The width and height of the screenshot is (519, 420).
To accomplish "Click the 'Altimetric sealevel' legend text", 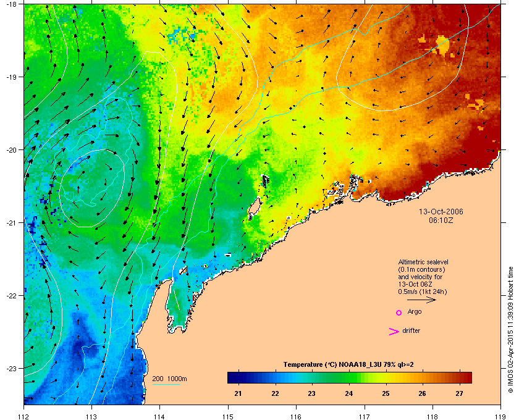I will pos(423,262).
